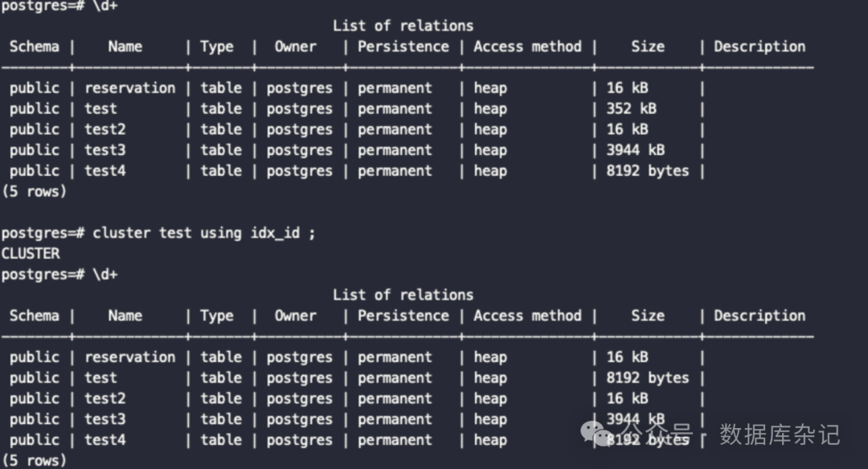868x469 pixels.
Task: Click the 3944 kB size in first listing
Action: tap(635, 150)
